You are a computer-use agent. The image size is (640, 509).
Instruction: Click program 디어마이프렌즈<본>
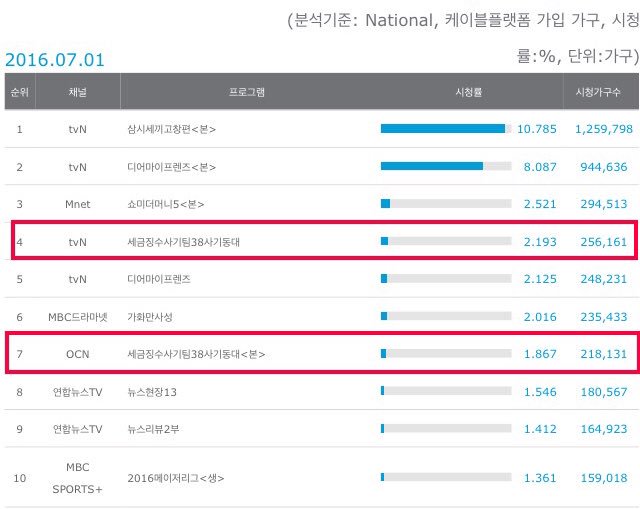pos(171,167)
